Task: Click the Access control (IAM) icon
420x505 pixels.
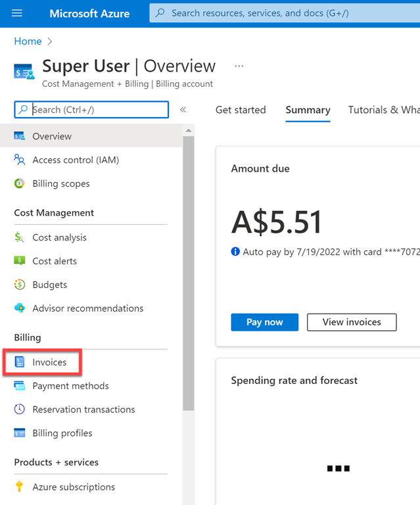Action: (20, 160)
